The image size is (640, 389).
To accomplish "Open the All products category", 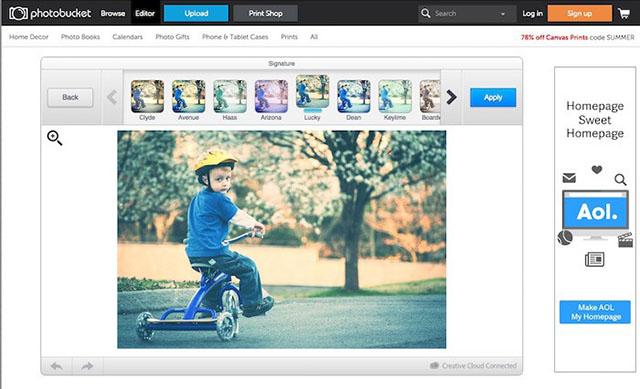I will point(314,37).
